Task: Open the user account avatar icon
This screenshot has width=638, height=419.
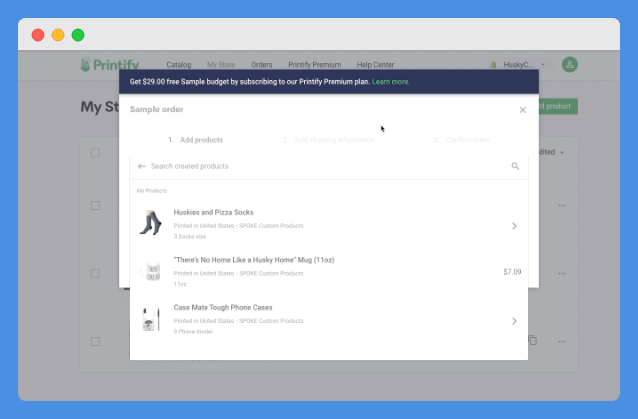Action: tap(570, 64)
